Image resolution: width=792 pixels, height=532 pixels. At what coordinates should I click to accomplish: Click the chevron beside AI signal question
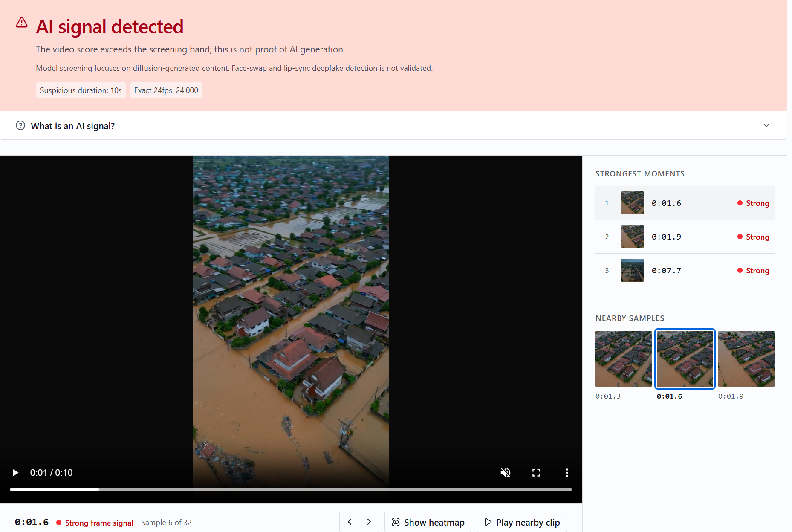click(766, 125)
